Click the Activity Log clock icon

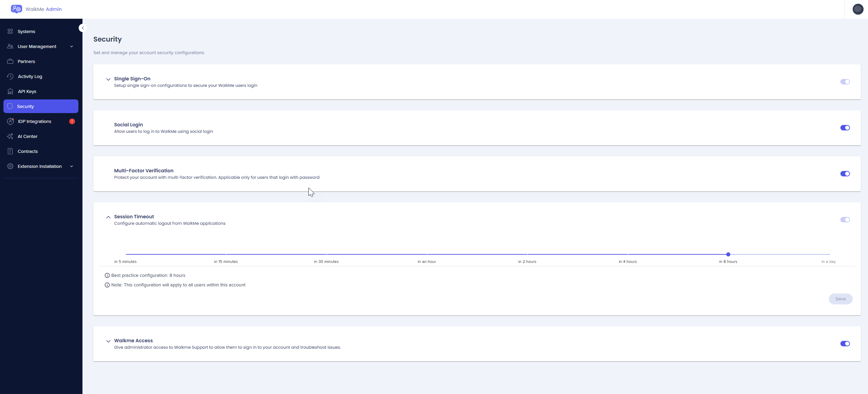10,76
